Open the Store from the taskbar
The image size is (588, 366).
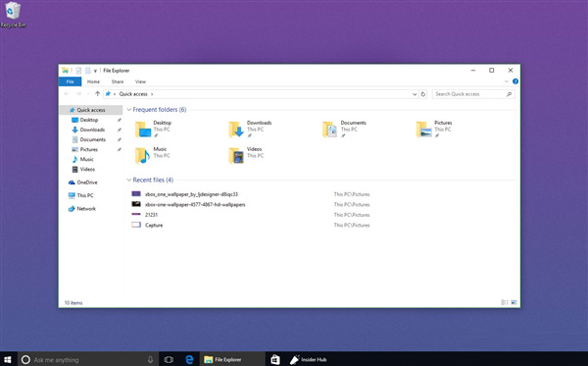tap(275, 359)
